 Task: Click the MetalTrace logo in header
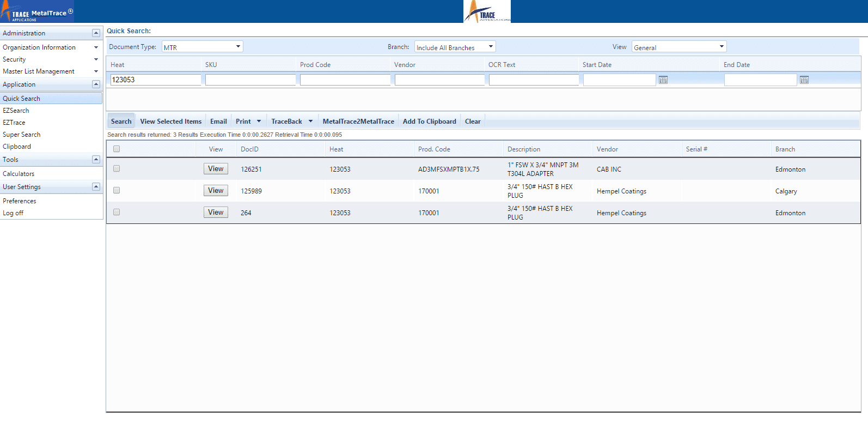[37, 11]
